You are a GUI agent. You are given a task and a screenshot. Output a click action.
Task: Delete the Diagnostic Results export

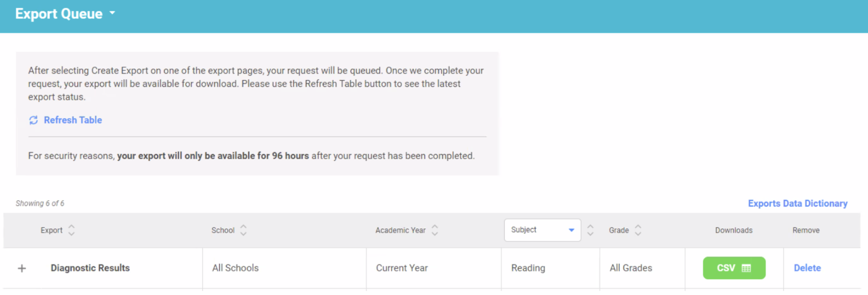(807, 268)
